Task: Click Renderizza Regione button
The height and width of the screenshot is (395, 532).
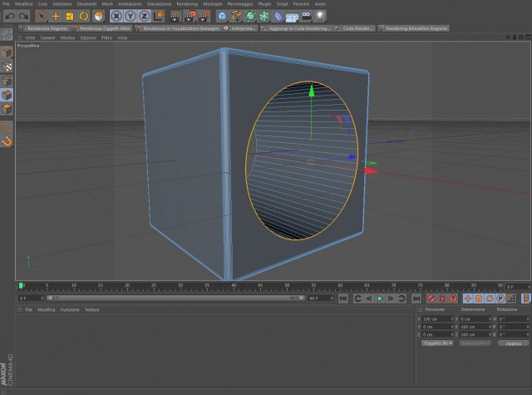Action: tap(44, 28)
